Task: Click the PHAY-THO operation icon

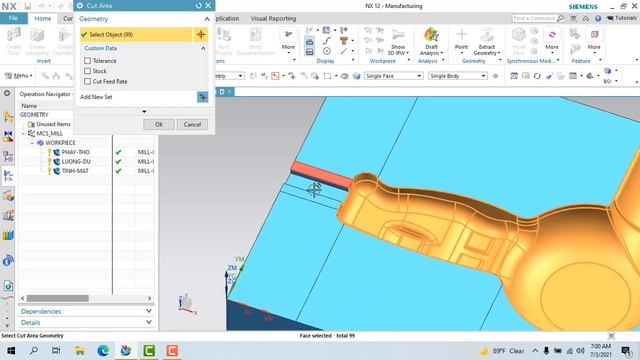Action: (57, 152)
